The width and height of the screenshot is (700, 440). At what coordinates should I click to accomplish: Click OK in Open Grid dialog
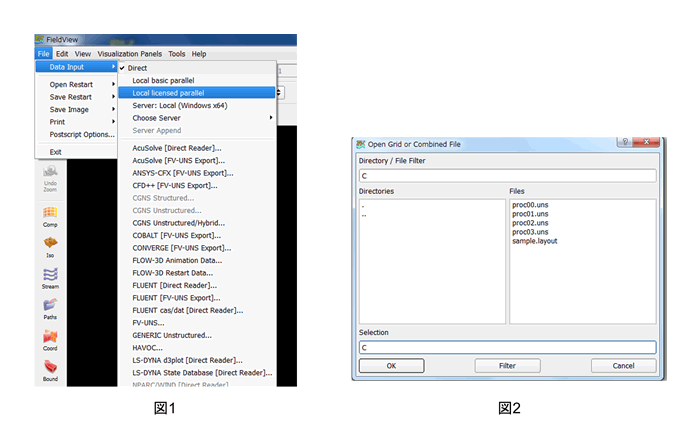click(390, 366)
